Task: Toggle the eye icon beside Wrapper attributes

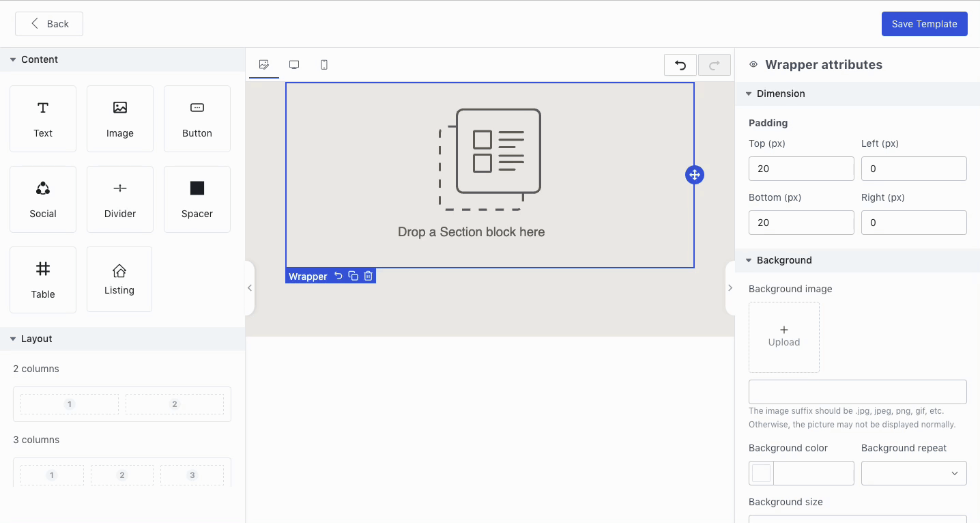Action: tap(753, 65)
